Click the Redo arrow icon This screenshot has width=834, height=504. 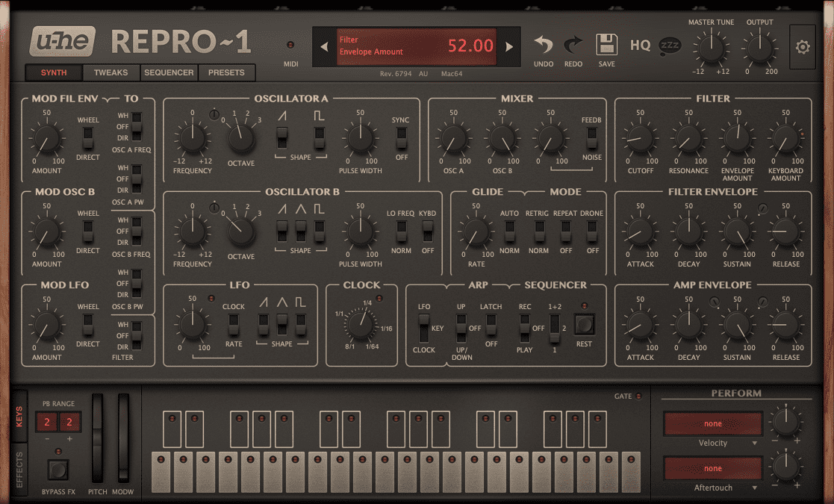click(573, 45)
